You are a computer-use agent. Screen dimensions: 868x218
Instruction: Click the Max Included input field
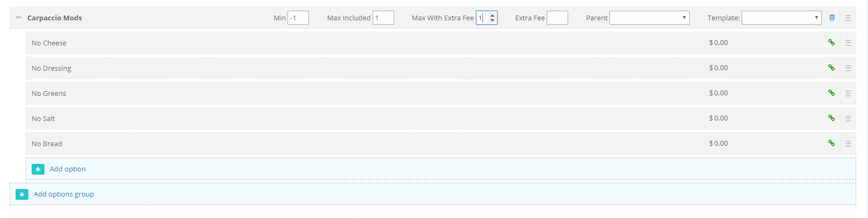pos(383,18)
